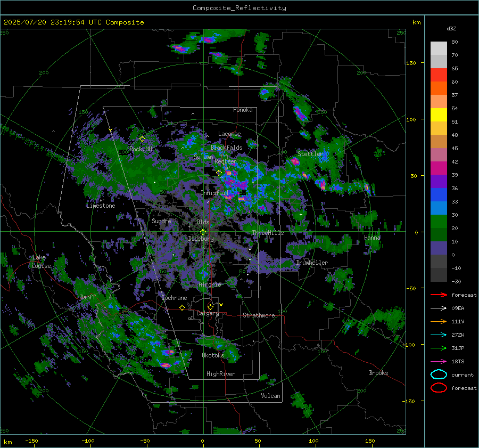
Task: Click the RedDeer city label
Action: coord(226,161)
